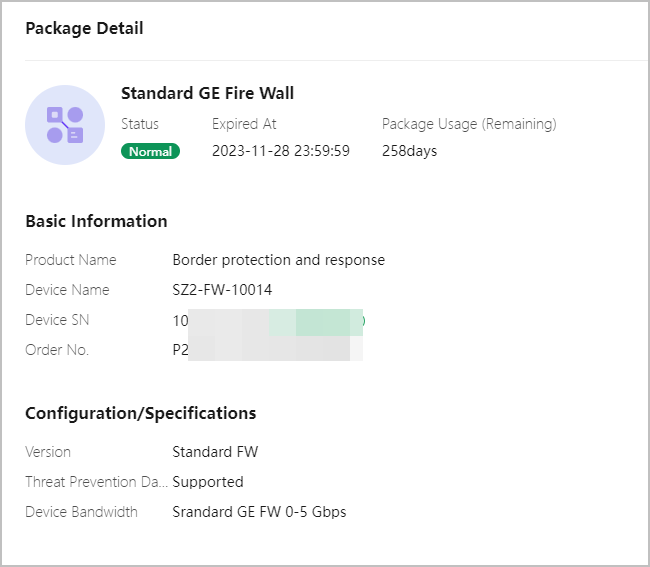Viewport: 650px width, 567px height.
Task: Select device name SZ2-FW-10014
Action: point(222,290)
